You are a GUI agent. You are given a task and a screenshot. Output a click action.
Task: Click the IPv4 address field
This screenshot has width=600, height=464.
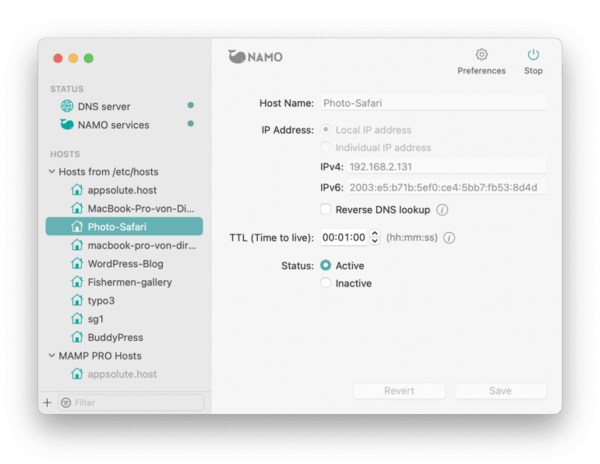(x=446, y=166)
